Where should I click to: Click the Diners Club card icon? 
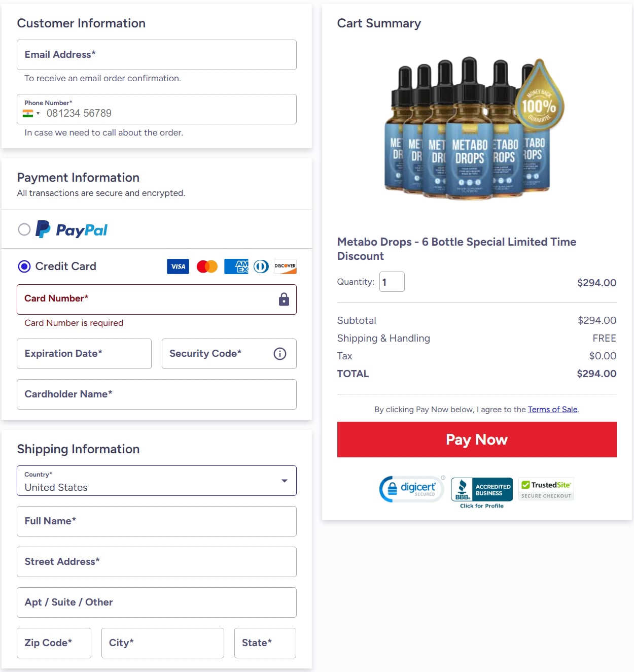(261, 266)
